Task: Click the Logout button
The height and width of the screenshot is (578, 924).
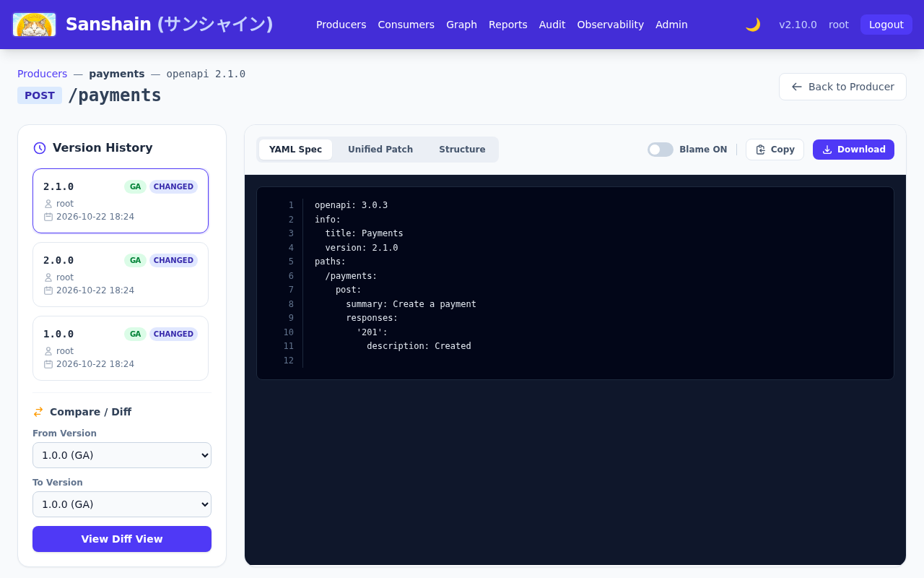Action: click(886, 25)
